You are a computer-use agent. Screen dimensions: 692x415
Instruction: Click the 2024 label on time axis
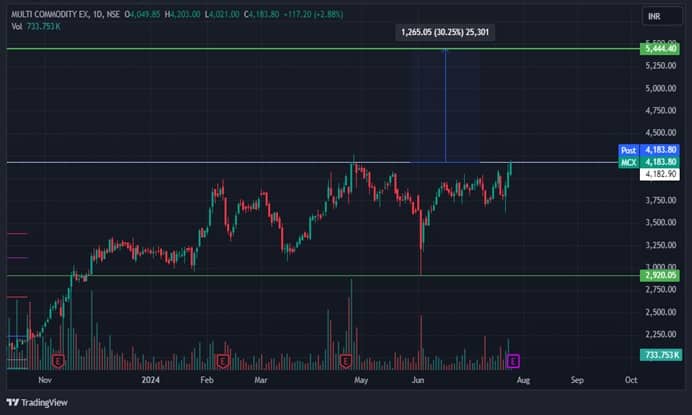tap(151, 381)
